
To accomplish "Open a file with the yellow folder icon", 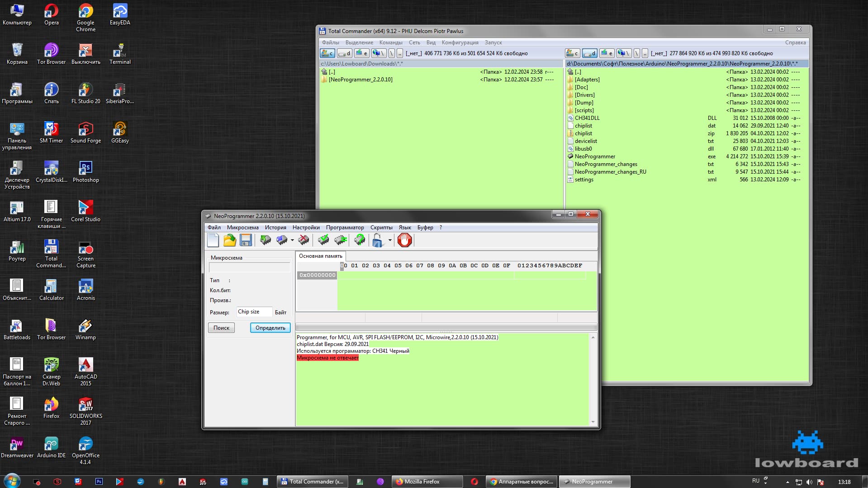I will 230,240.
